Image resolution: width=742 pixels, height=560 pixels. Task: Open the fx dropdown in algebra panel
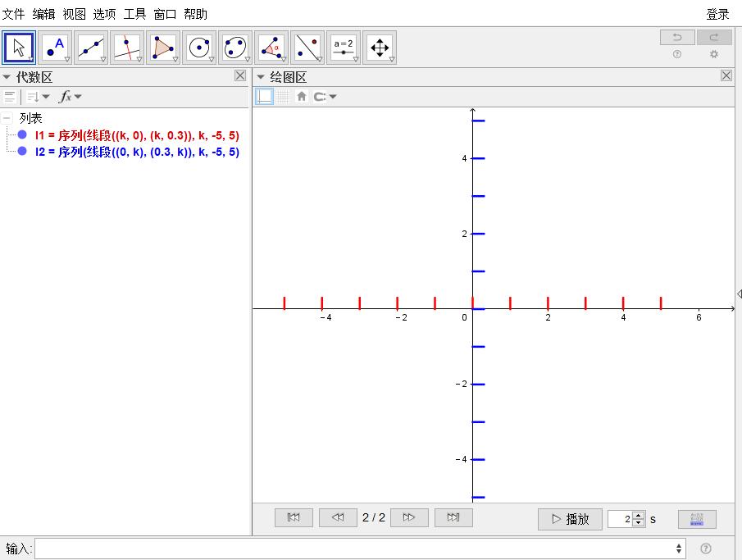point(71,97)
